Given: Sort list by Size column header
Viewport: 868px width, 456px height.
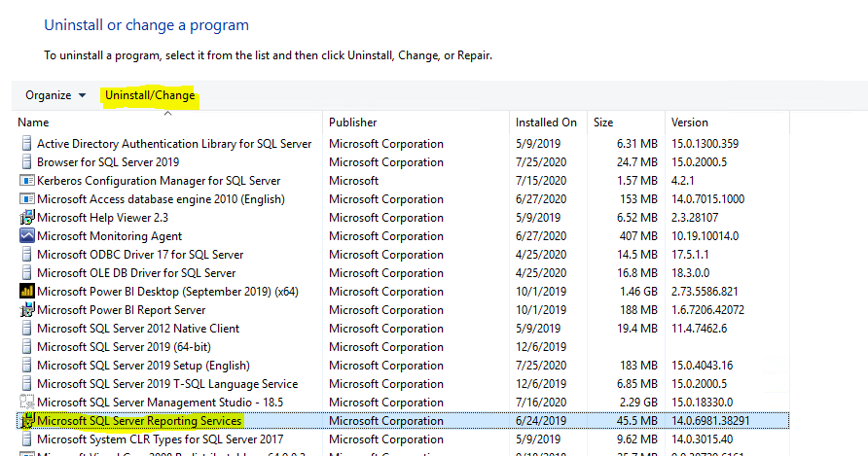Looking at the screenshot, I should click(x=603, y=123).
